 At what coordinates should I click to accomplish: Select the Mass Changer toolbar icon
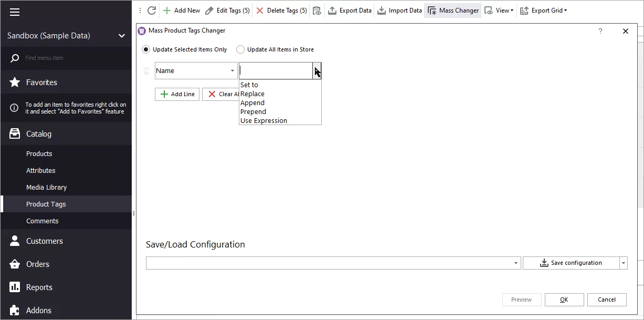pyautogui.click(x=431, y=10)
